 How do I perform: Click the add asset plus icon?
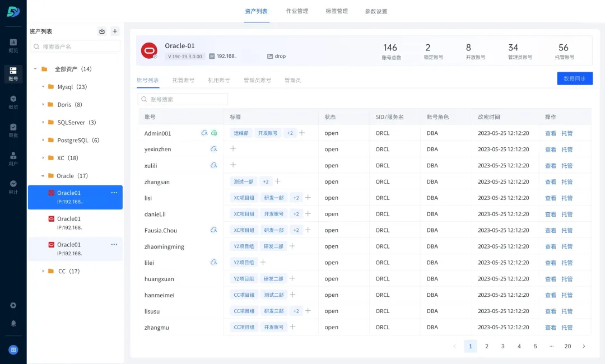pyautogui.click(x=115, y=31)
